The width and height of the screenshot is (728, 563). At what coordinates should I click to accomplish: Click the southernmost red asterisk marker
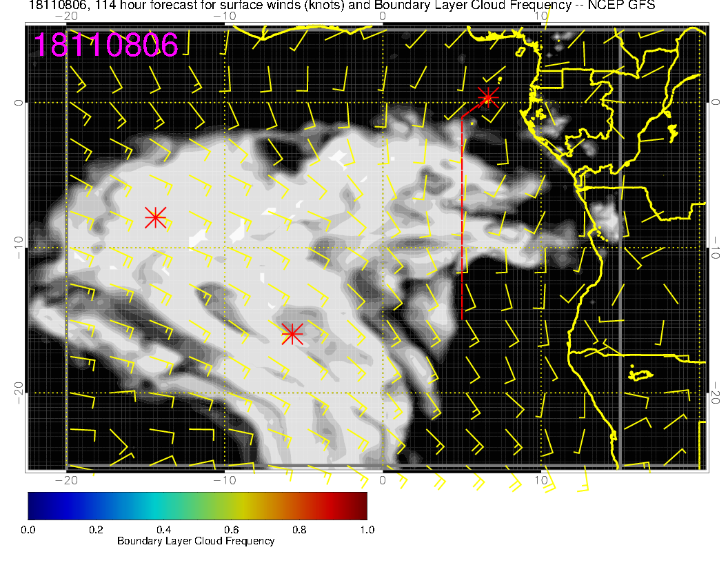(292, 333)
